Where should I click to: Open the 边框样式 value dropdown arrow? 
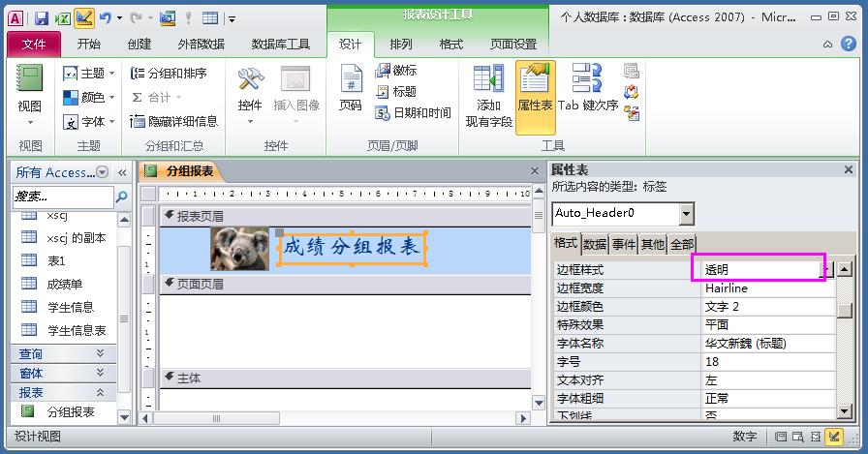pos(827,270)
